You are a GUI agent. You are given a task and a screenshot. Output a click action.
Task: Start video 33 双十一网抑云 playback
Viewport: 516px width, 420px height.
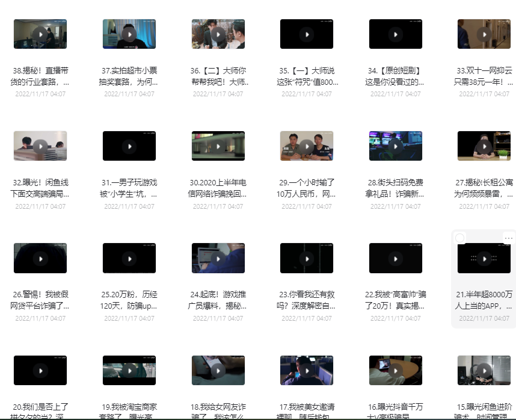point(484,34)
